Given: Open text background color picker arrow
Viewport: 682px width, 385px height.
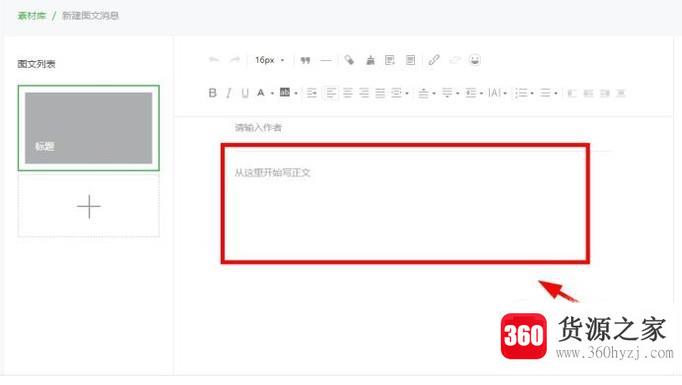Looking at the screenshot, I should [296, 93].
